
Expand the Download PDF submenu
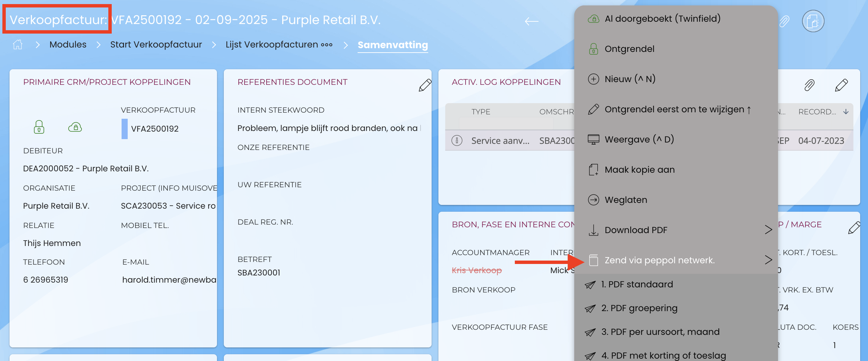coord(768,230)
